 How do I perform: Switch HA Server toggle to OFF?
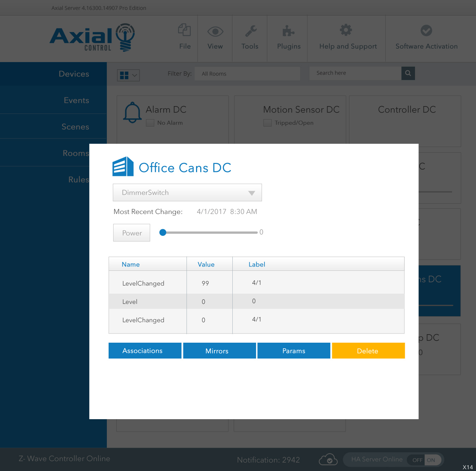pyautogui.click(x=417, y=460)
